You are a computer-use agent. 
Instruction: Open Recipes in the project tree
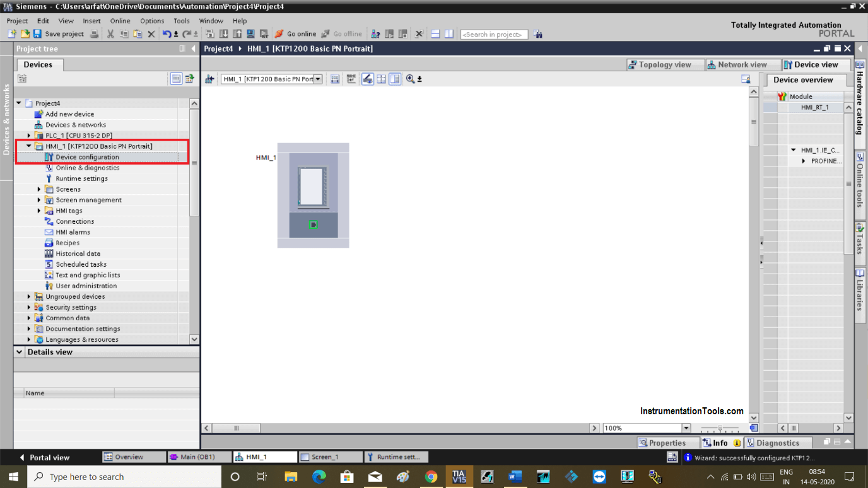point(67,243)
